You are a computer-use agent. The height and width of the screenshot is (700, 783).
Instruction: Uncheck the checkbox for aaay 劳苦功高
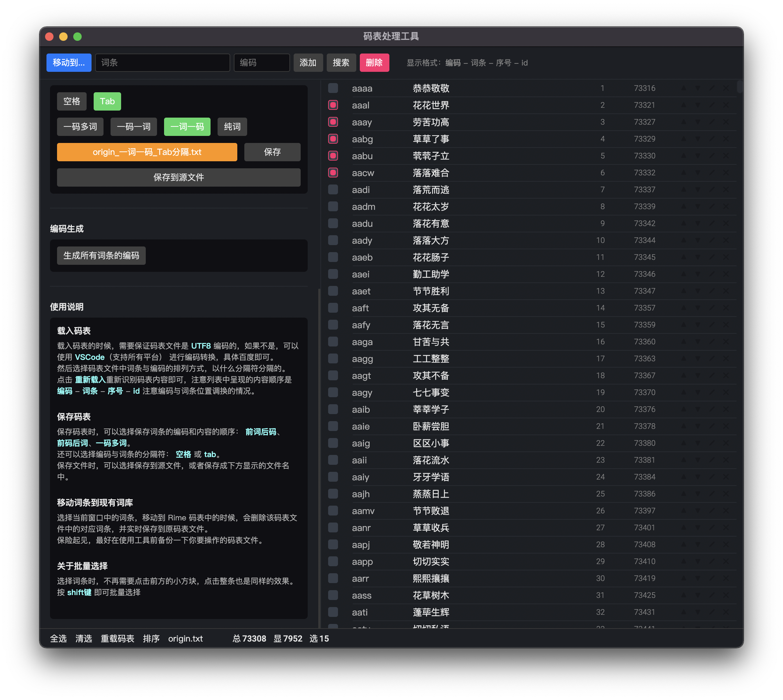click(x=333, y=122)
